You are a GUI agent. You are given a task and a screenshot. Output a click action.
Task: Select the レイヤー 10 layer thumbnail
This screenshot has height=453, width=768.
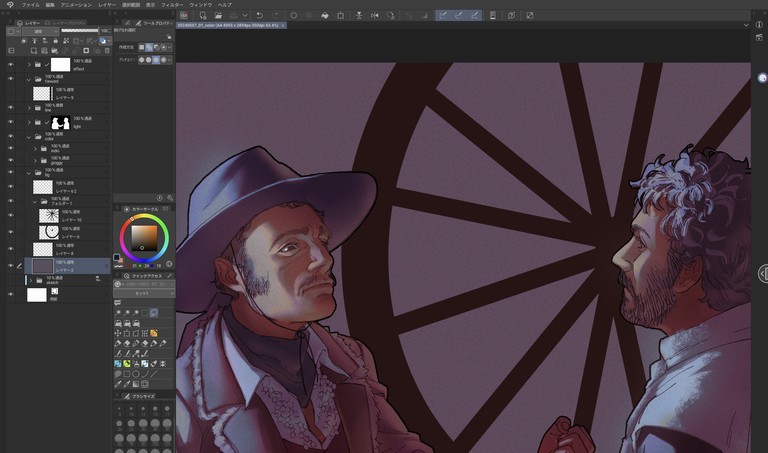48,216
